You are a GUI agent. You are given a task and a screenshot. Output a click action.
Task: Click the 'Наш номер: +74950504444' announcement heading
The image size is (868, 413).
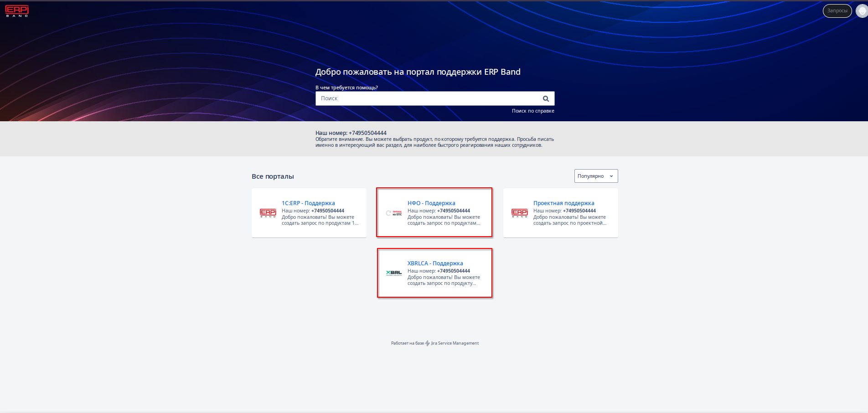click(351, 133)
